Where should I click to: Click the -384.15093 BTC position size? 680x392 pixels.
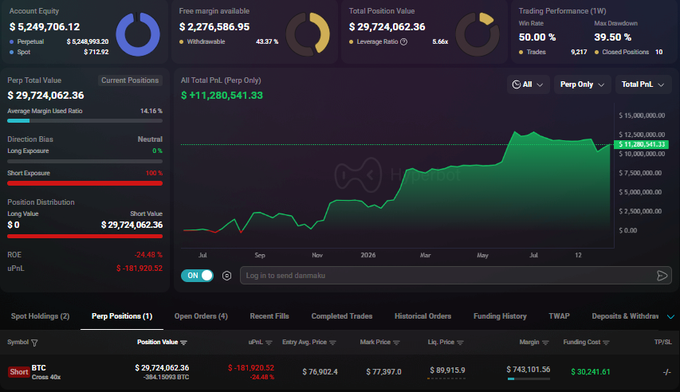pyautogui.click(x=167, y=377)
